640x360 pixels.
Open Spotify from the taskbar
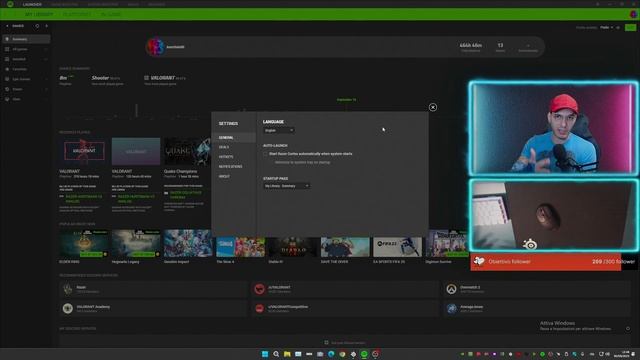click(x=364, y=354)
